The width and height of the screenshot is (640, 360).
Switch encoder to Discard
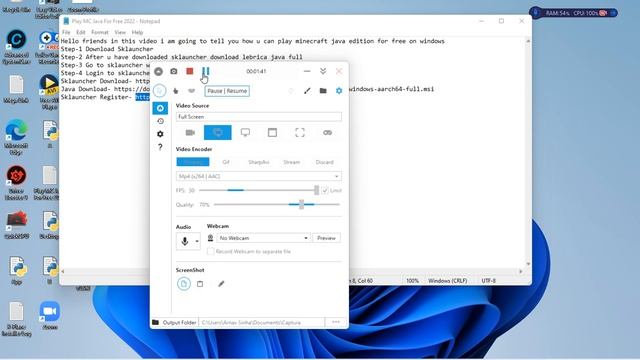[324, 162]
